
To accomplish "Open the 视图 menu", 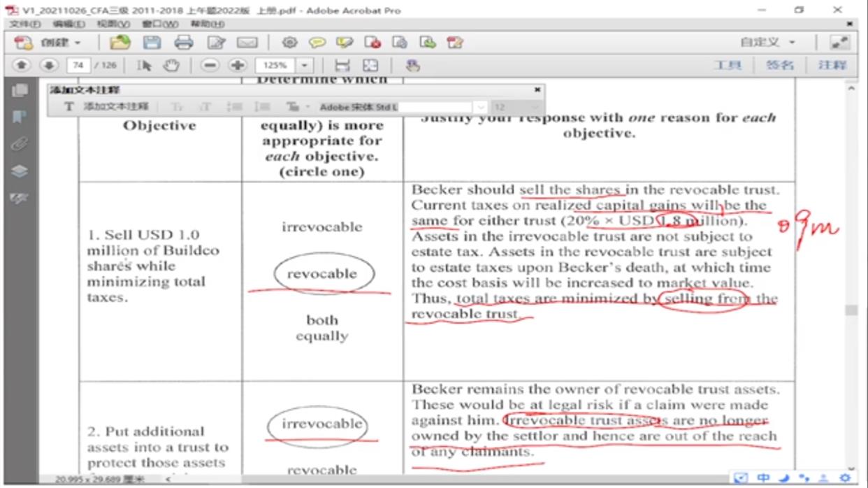I will pos(113,24).
